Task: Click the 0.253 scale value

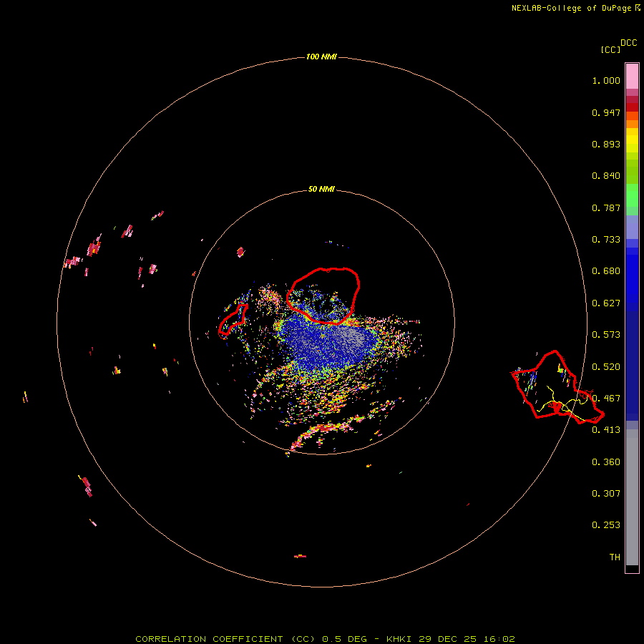Action: coord(606,525)
